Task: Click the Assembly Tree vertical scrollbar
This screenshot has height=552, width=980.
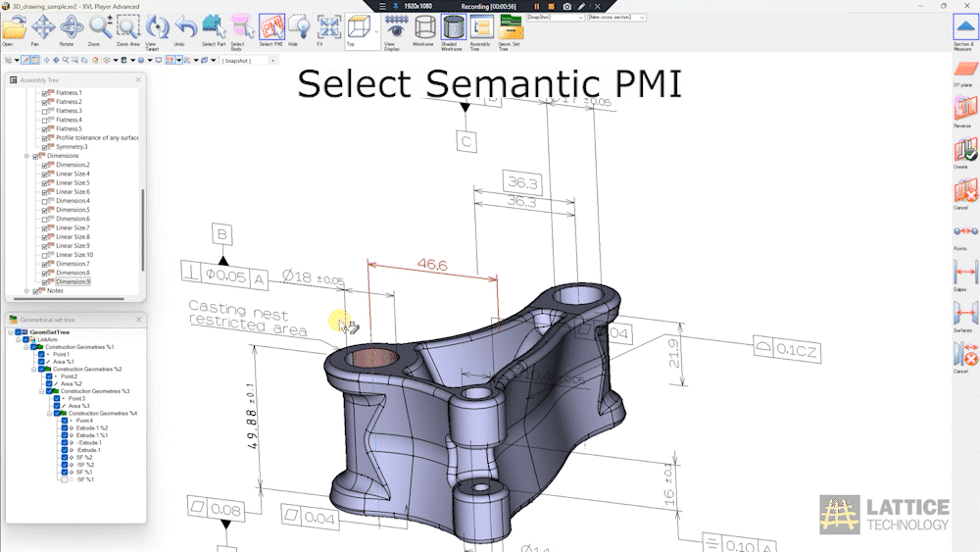Action: tap(142, 230)
